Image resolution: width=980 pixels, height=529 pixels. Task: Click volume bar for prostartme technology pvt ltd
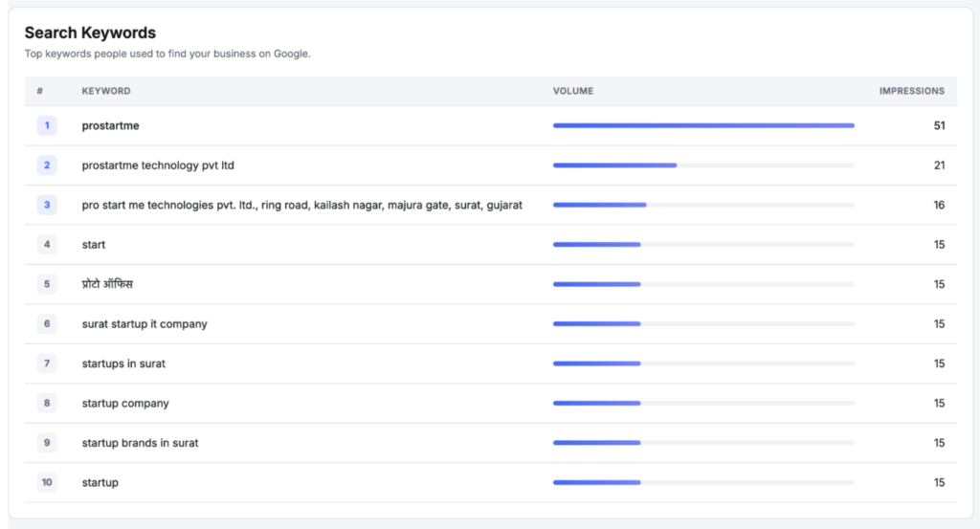click(703, 165)
